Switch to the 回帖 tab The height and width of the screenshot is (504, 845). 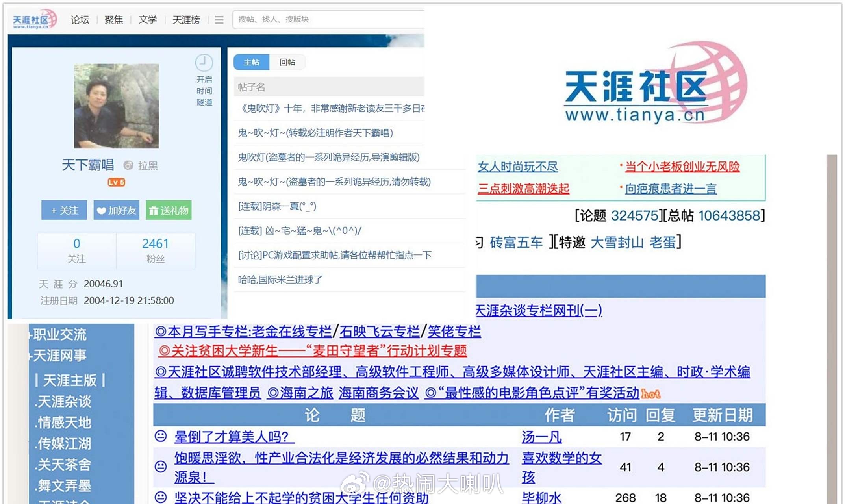pos(287,62)
